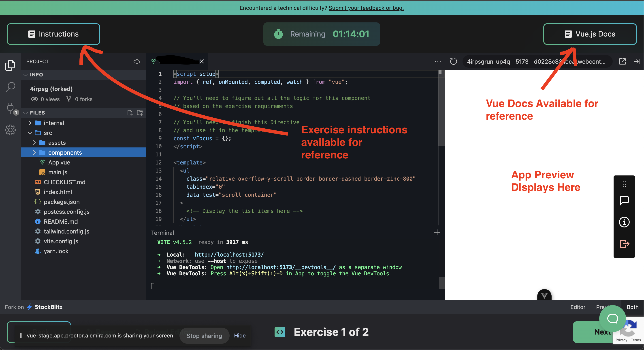Viewport: 644px width, 350px height.
Task: Open CHECKLIST.md file
Action: point(64,182)
